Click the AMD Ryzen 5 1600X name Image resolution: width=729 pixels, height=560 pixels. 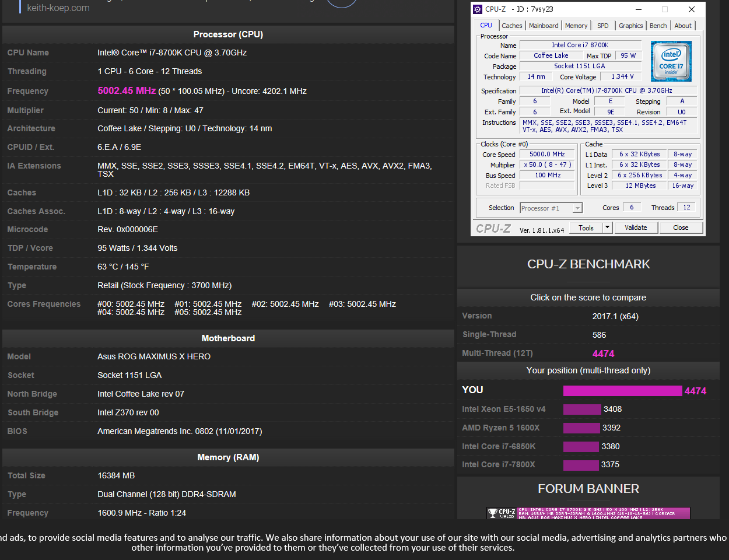pos(500,428)
